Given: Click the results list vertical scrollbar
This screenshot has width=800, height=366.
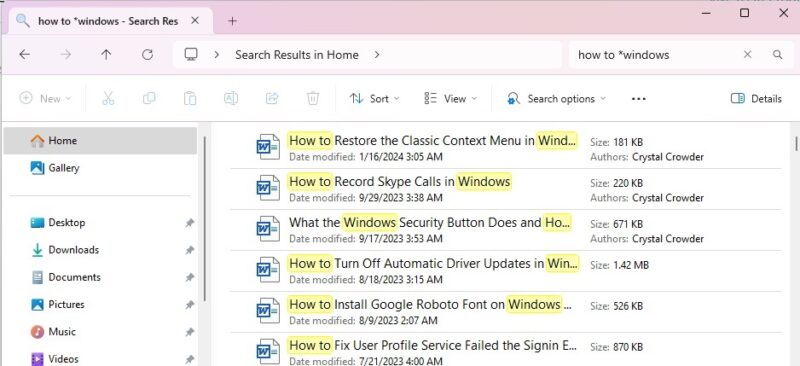Looking at the screenshot, I should (796, 143).
